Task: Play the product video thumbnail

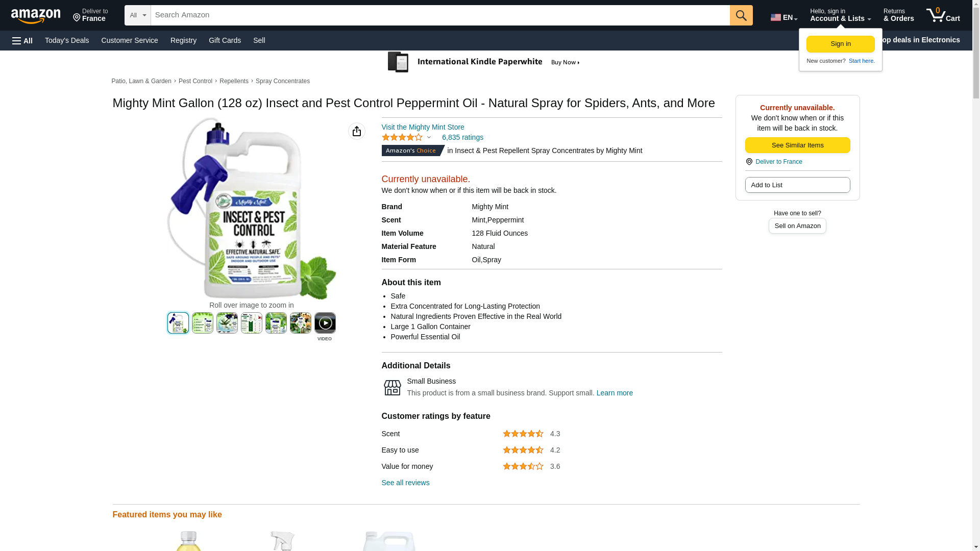Action: 325,323
